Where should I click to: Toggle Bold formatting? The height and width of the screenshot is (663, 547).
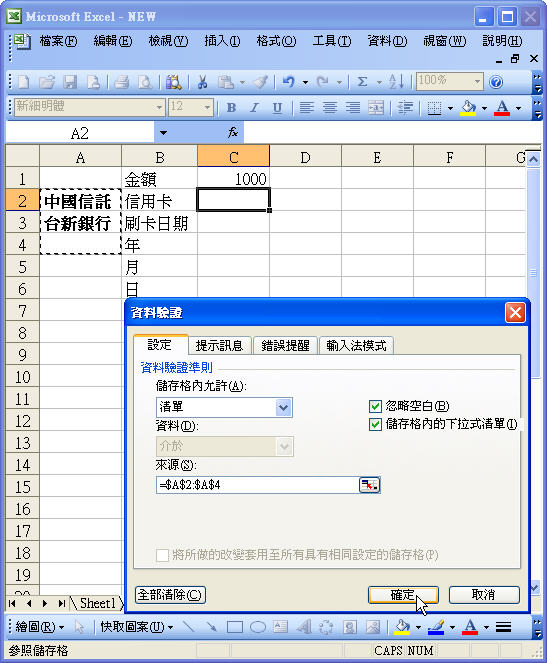(231, 108)
